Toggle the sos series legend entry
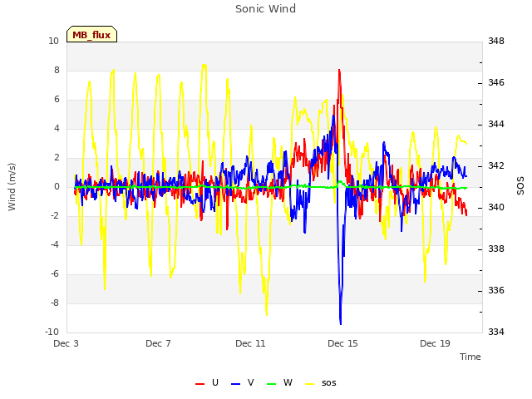Viewport: 532px width, 399px height. tap(321, 383)
